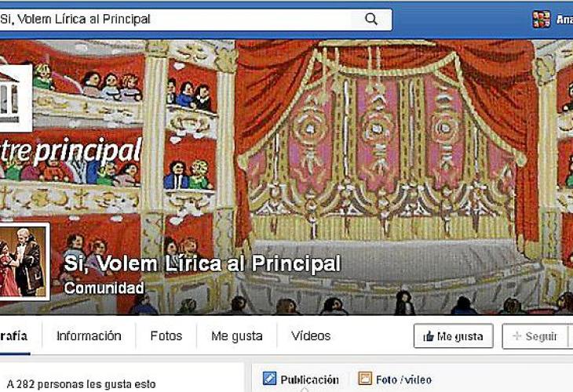Go to the Vídeos tab

(x=311, y=336)
